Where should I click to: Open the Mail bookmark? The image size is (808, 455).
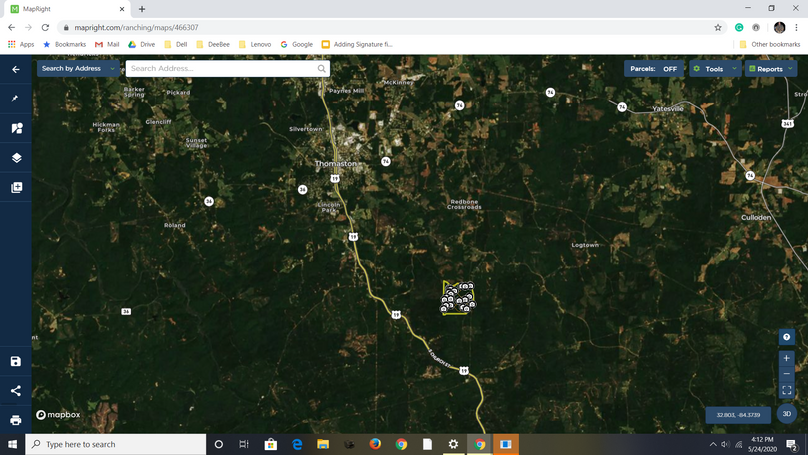pyautogui.click(x=107, y=44)
